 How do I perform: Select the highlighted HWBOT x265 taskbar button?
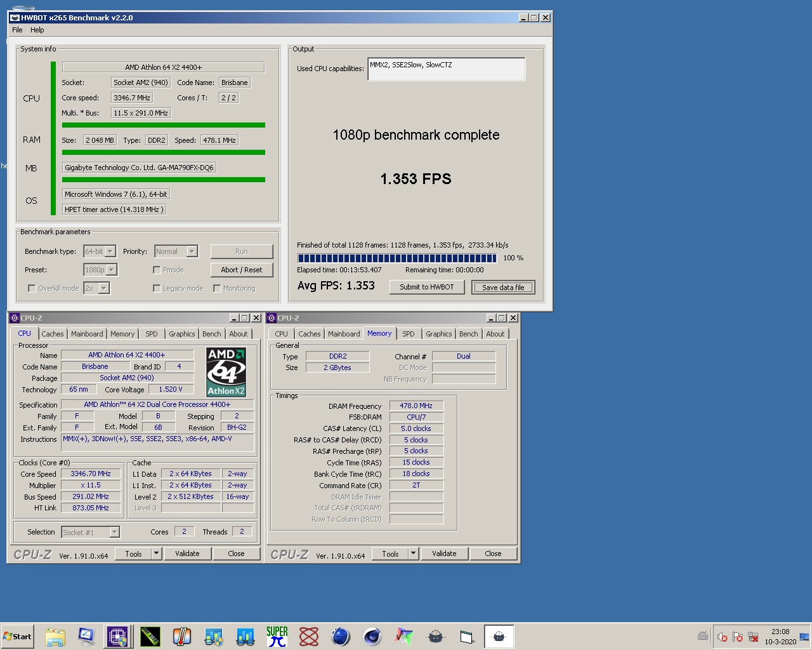coord(499,637)
